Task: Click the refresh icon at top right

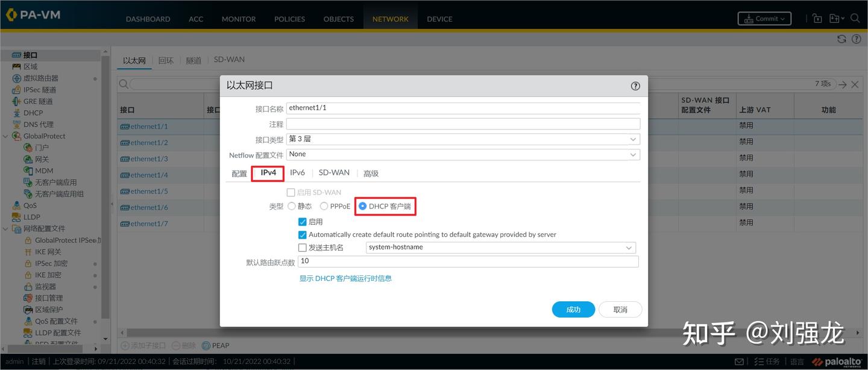Action: (x=841, y=38)
